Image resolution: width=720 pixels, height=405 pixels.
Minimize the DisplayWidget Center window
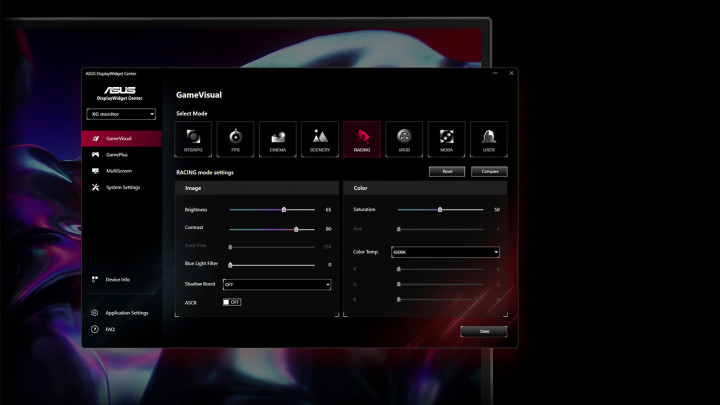[495, 73]
